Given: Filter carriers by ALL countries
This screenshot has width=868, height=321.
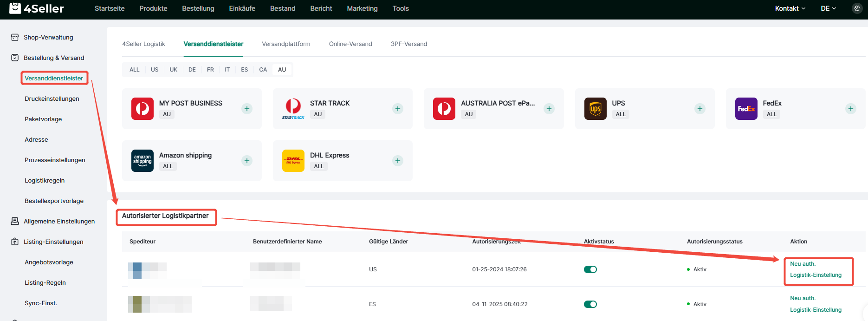Looking at the screenshot, I should (x=135, y=70).
